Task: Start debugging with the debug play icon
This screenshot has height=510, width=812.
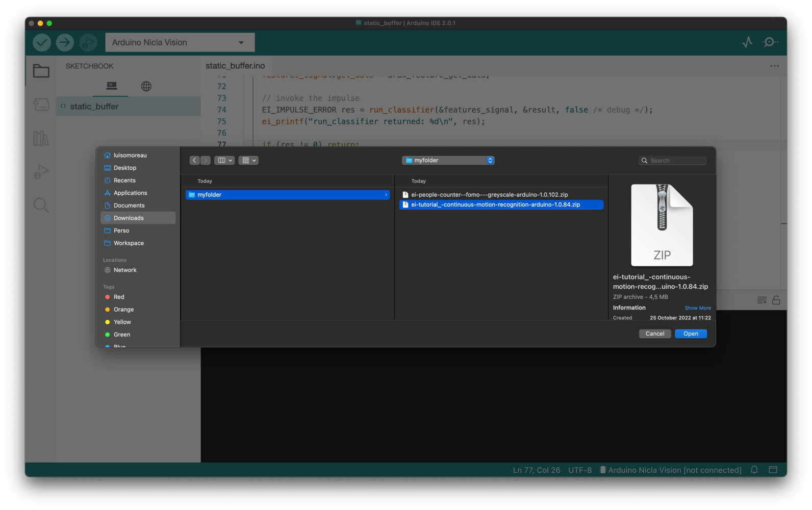Action: point(88,42)
